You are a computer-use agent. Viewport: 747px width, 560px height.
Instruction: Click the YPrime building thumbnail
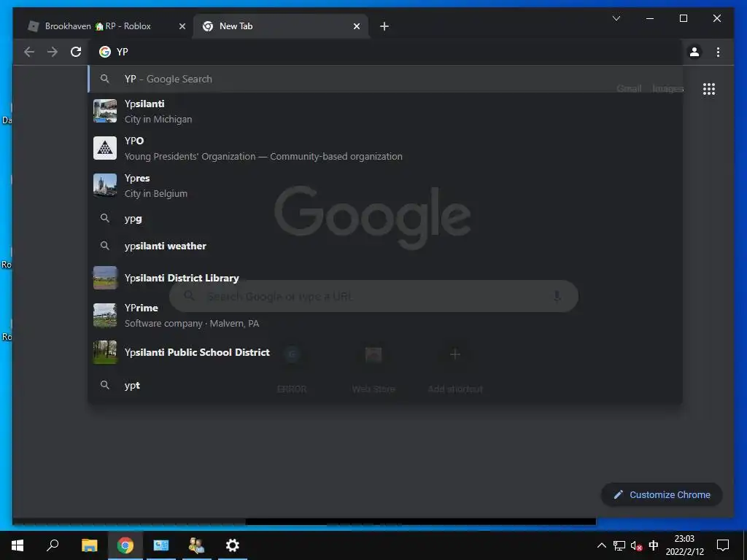click(105, 315)
